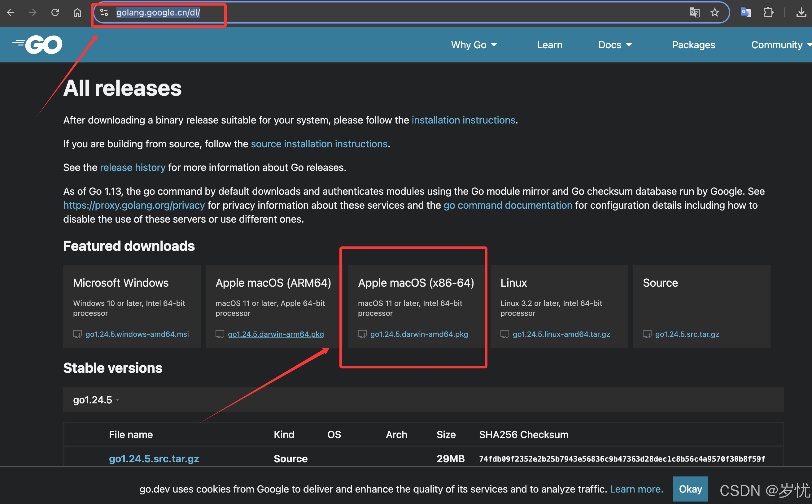Accept cookies with the Okay button
The image size is (812, 504).
(690, 489)
